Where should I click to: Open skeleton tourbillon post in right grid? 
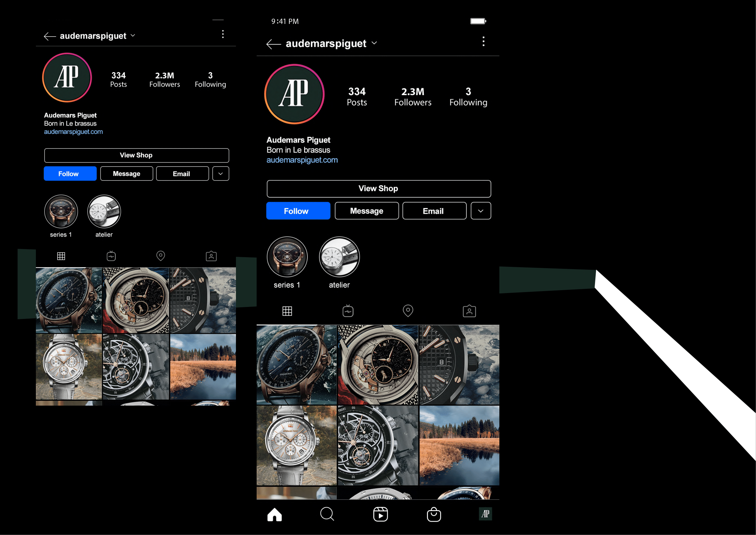378,446
